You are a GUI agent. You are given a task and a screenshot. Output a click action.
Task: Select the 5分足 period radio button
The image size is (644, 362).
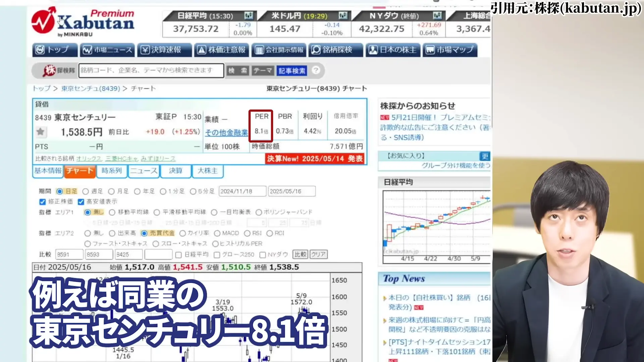(x=193, y=191)
